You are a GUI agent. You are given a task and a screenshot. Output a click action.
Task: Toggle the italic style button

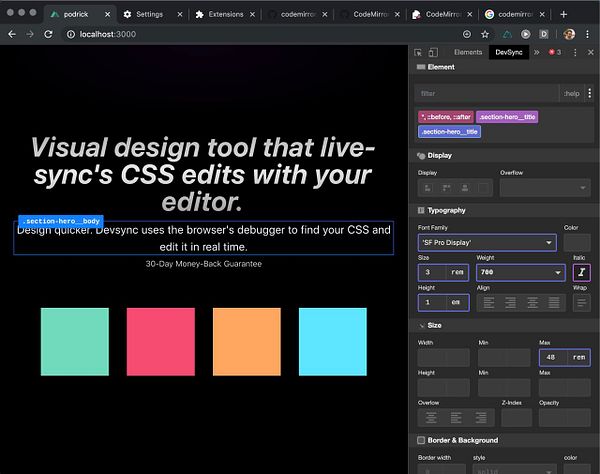[x=581, y=272]
